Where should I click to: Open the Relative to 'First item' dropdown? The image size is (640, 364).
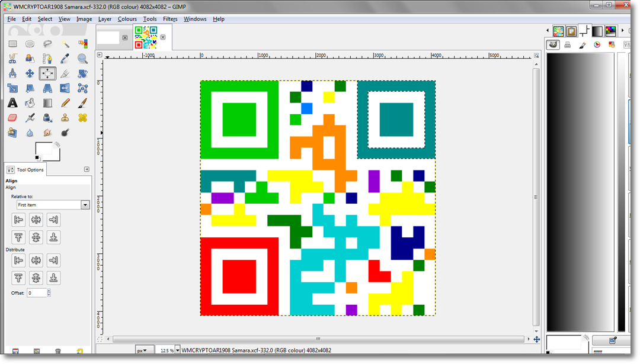coord(53,205)
